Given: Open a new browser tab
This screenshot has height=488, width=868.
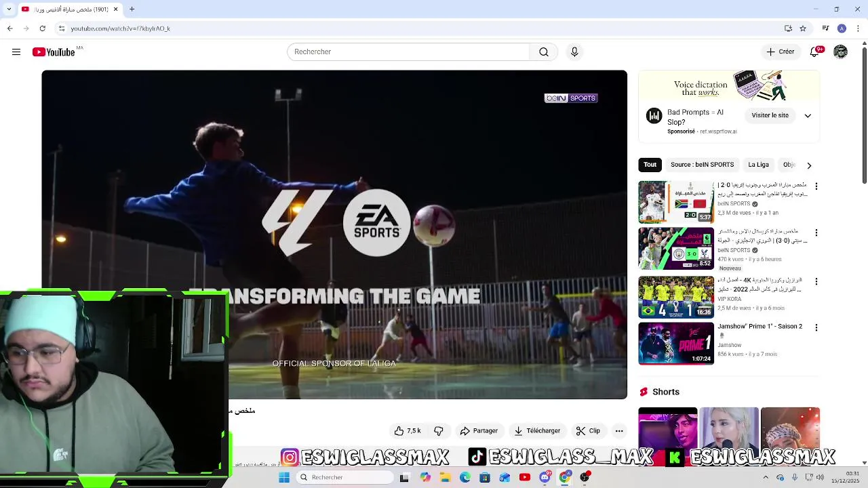Looking at the screenshot, I should point(132,9).
